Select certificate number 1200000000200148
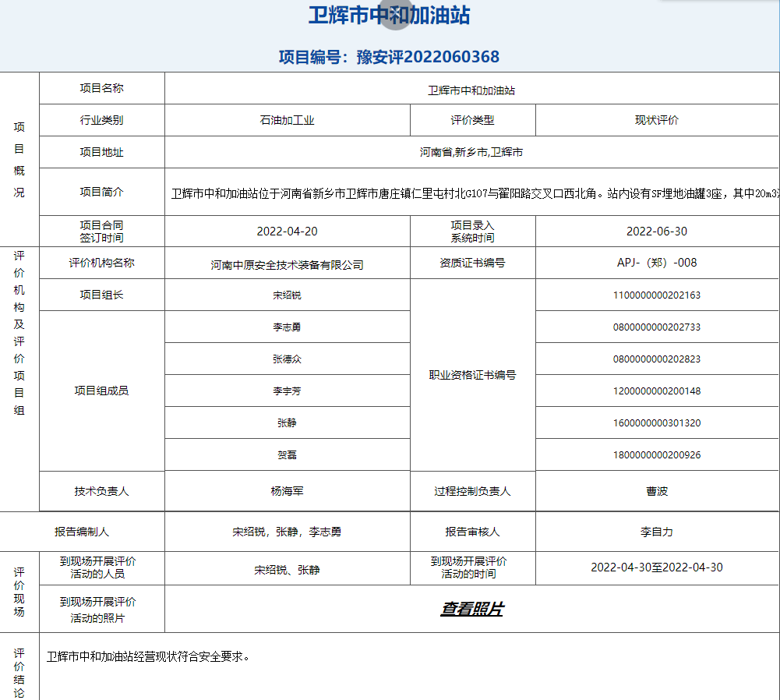The height and width of the screenshot is (700, 780). [x=657, y=391]
